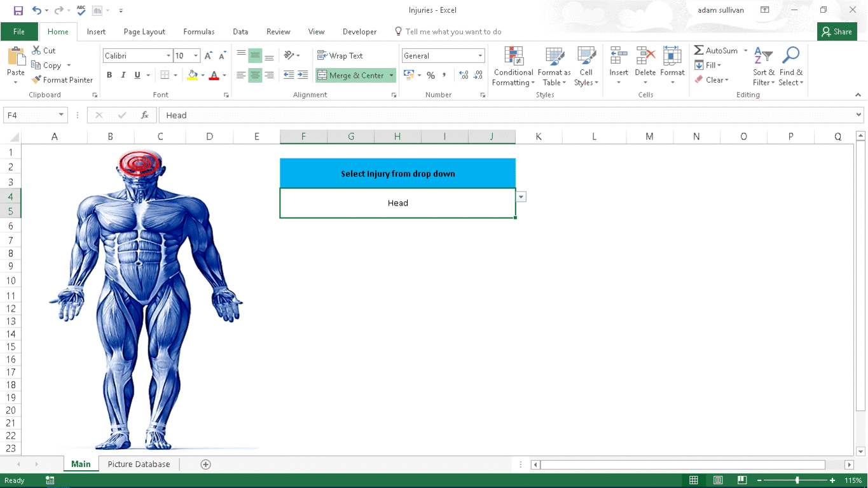Open Sort & Filter tool
The height and width of the screenshot is (488, 868).
763,66
